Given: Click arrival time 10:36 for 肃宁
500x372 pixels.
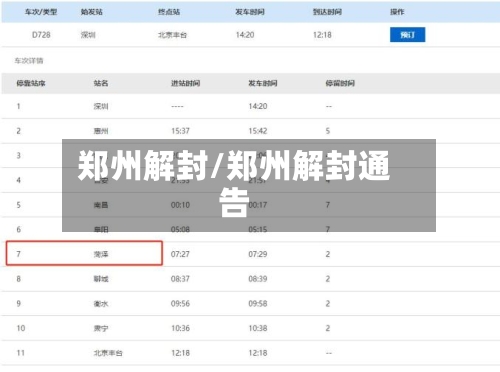Looking at the screenshot, I should 180,328.
